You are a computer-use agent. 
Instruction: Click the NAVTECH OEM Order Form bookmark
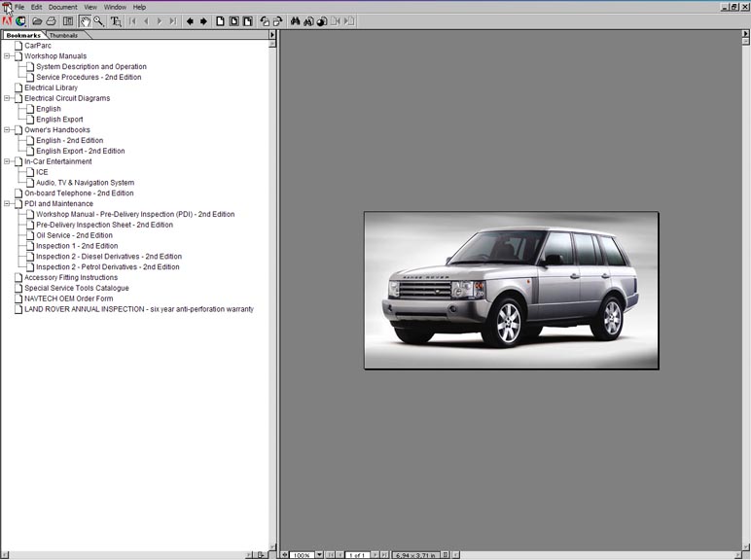pos(68,298)
